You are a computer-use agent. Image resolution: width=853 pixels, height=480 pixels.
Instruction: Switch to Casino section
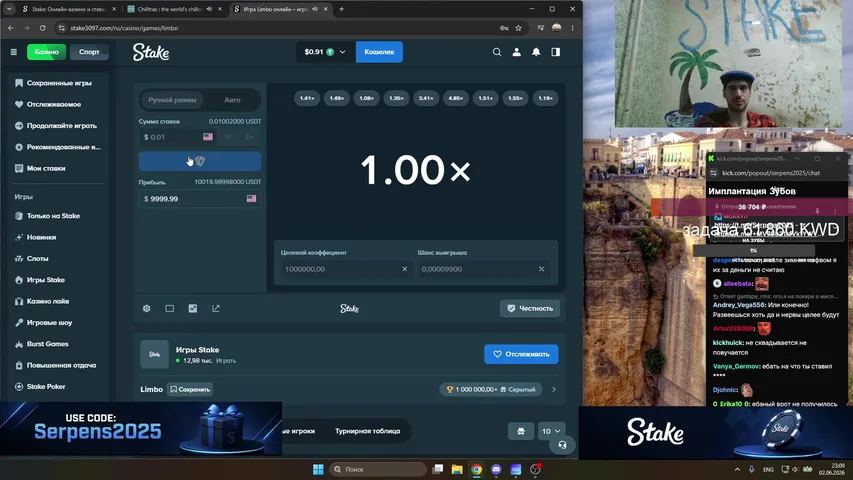46,52
